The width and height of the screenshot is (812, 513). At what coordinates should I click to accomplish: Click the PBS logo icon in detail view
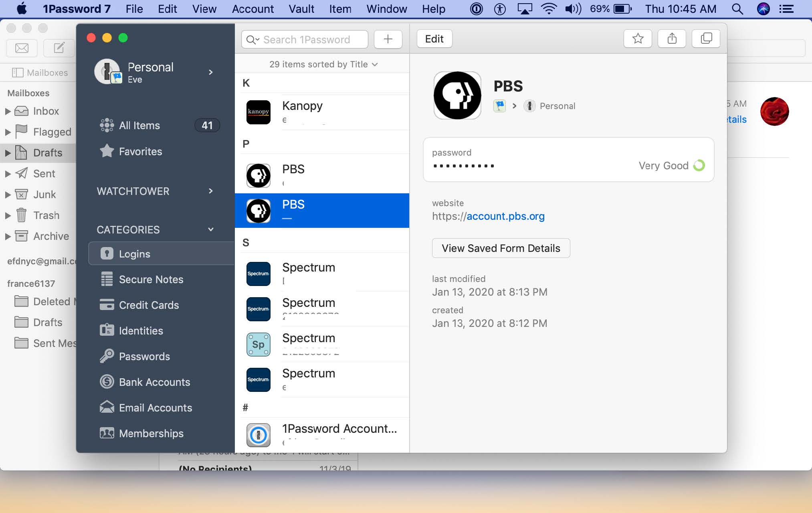click(458, 95)
